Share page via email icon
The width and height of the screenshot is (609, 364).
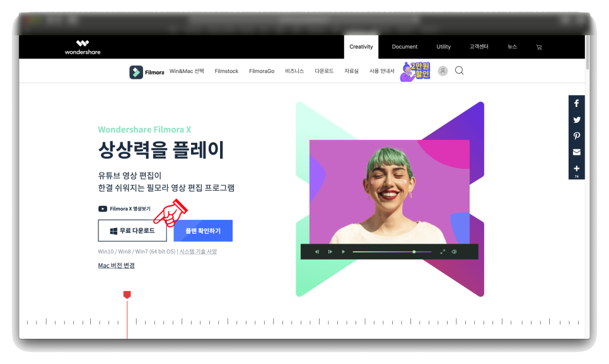point(577,152)
